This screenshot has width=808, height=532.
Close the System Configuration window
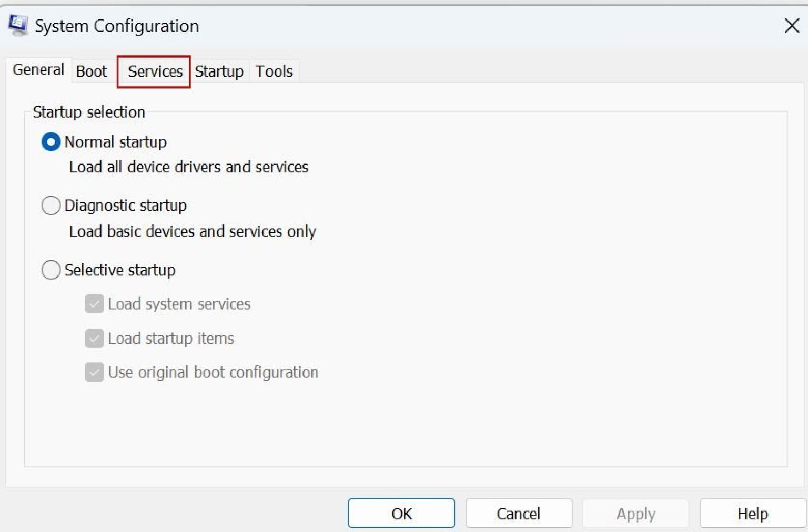point(791,26)
